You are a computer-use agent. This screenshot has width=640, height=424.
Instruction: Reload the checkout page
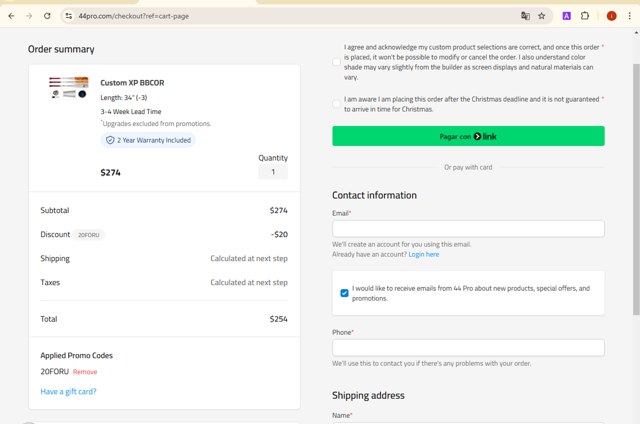[46, 16]
